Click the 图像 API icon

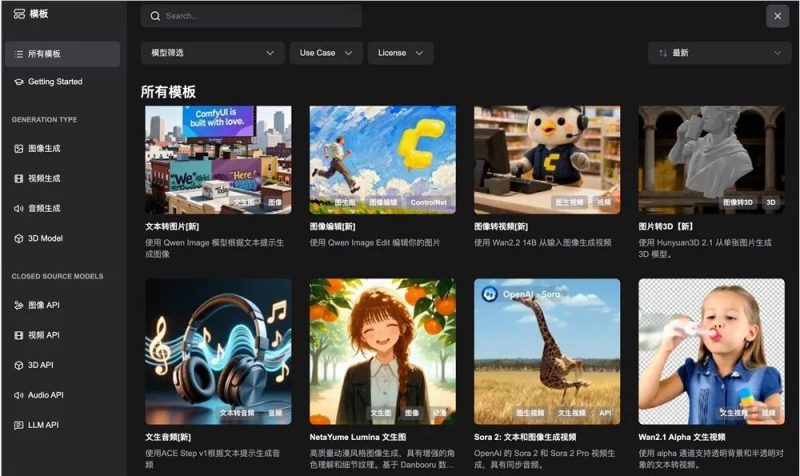coord(19,306)
